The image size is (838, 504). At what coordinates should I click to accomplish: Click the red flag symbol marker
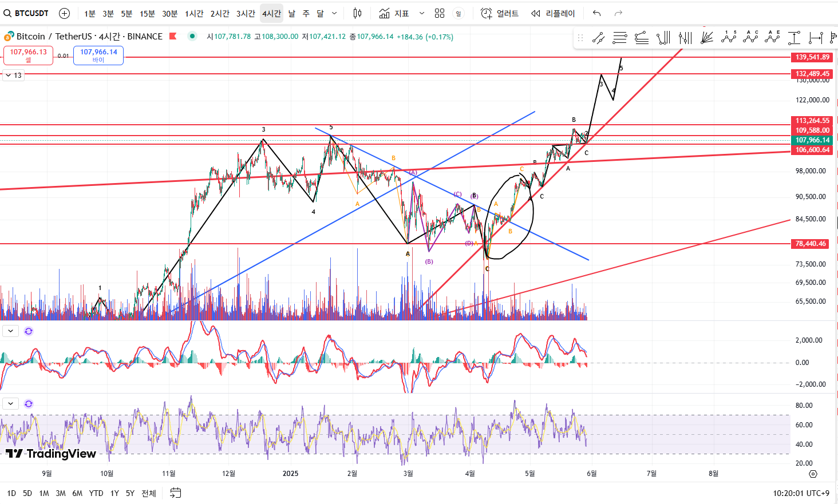coord(173,36)
